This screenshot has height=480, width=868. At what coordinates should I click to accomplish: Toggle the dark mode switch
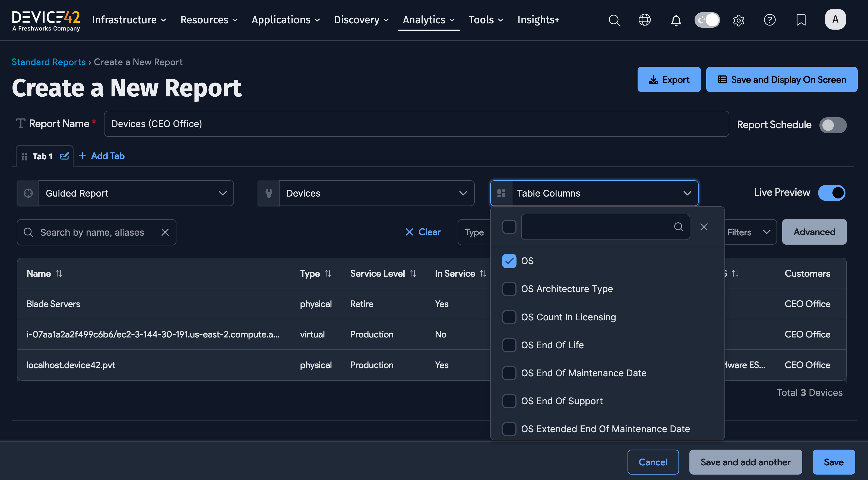707,20
